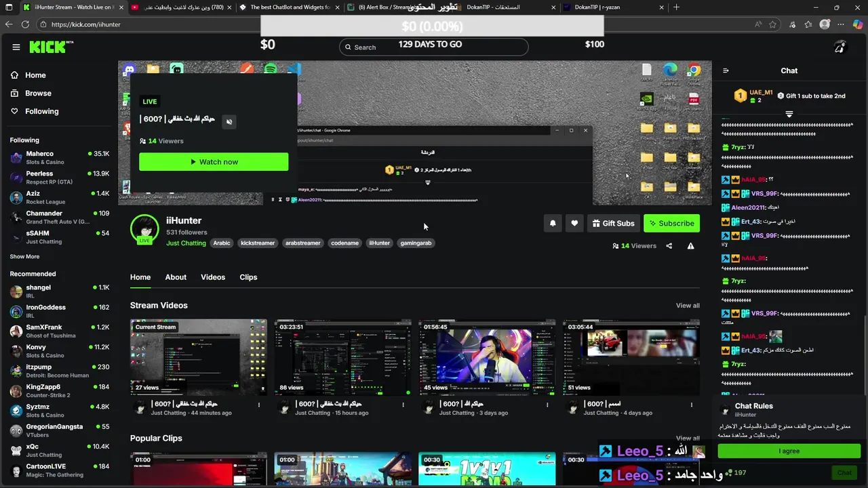Expand the chat gift leaderboard arrow
The height and width of the screenshot is (488, 868).
(x=789, y=114)
